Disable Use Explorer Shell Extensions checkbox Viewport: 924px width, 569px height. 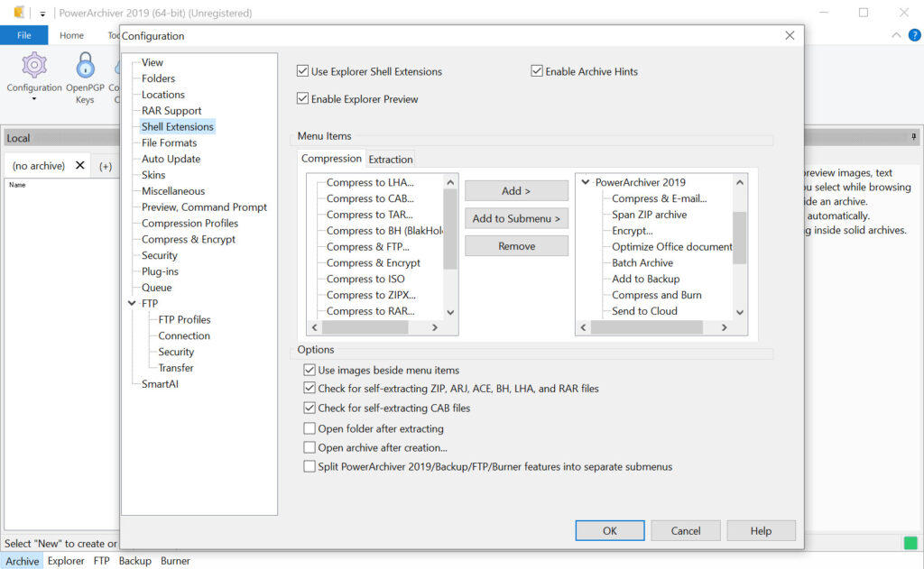[x=303, y=71]
